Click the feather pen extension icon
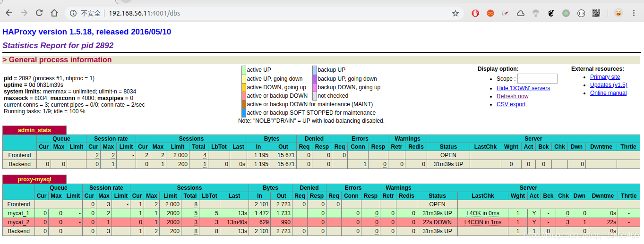The image size is (644, 244). [x=506, y=13]
